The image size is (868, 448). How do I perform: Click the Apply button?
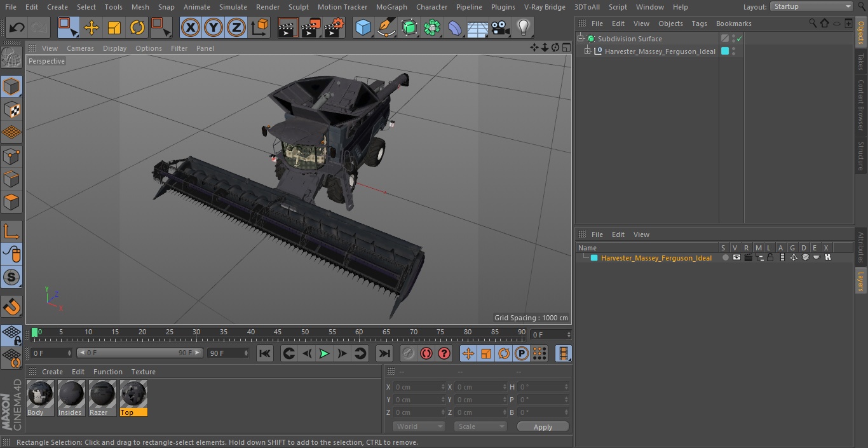pos(543,427)
